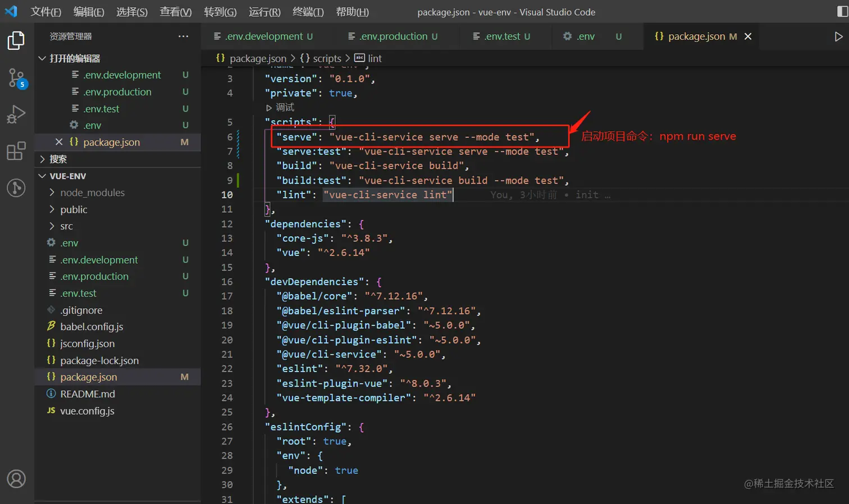The height and width of the screenshot is (504, 849).
Task: Click the lint symbol icon in breadcrumb
Action: (359, 58)
